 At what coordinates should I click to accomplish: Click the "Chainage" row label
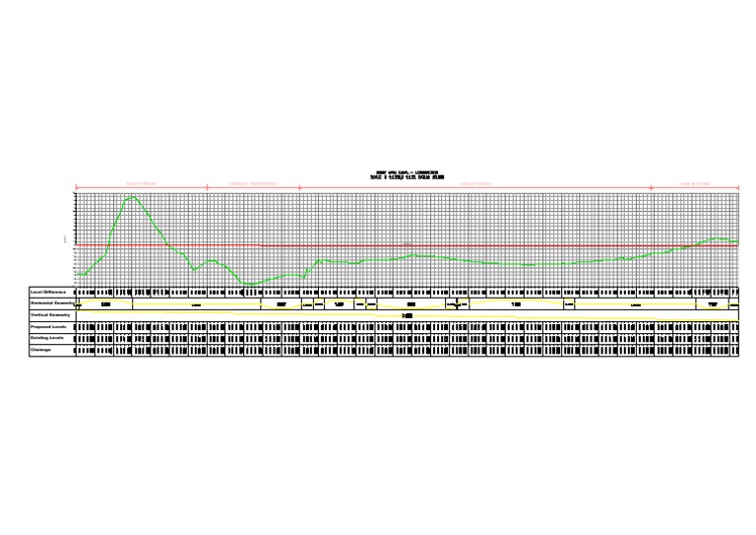coord(41,350)
